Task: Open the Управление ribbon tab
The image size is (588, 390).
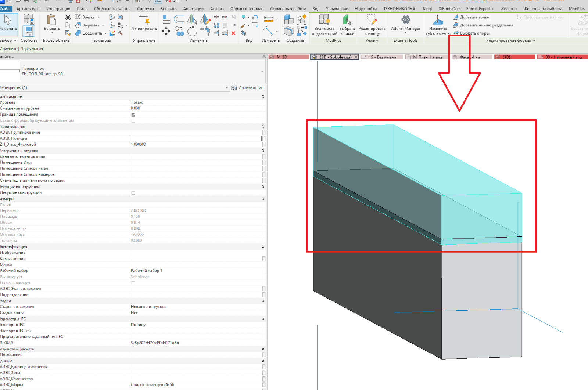Action: click(337, 9)
